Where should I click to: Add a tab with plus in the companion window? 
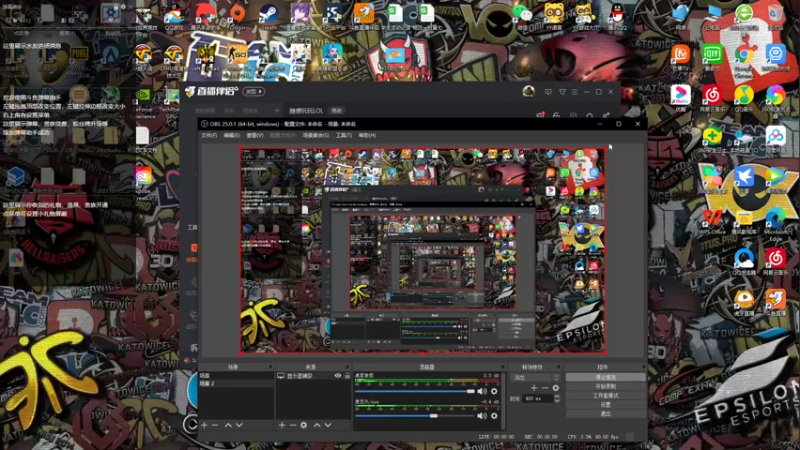(x=277, y=111)
